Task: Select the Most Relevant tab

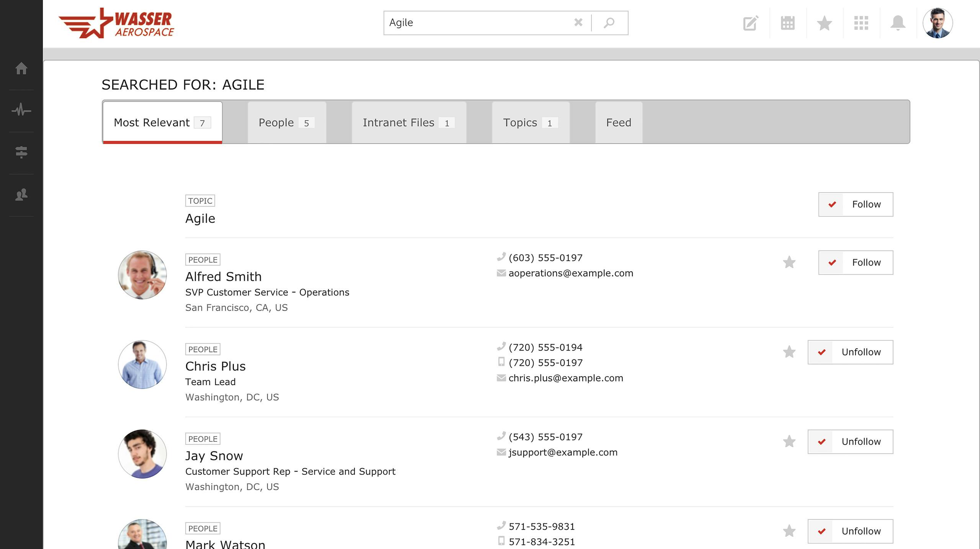Action: (162, 123)
